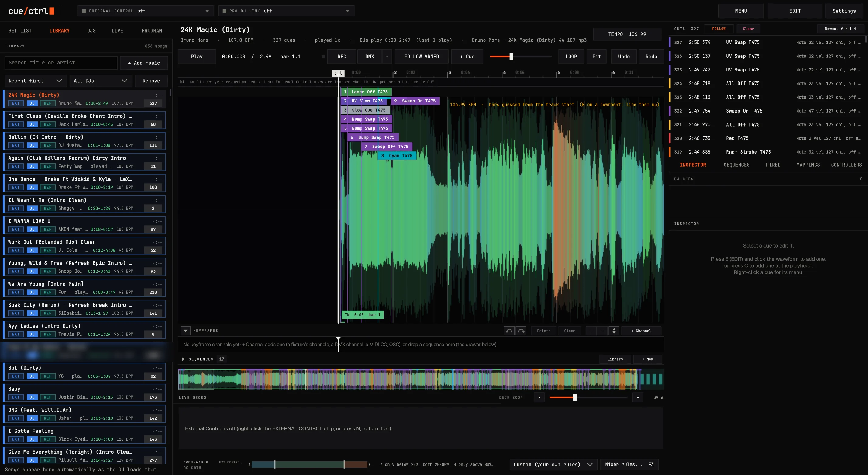Toggle REF tag on Baby row
This screenshot has height=475, width=868.
47,397
